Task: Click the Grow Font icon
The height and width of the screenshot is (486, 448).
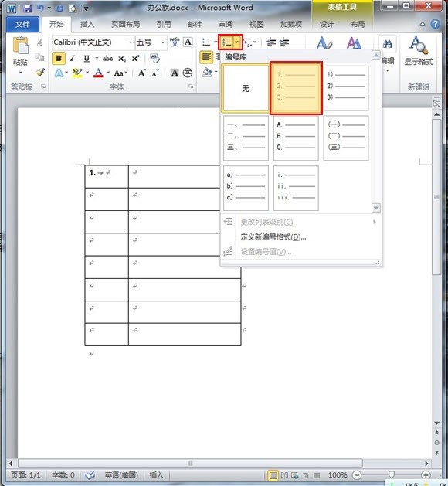Action: (142, 73)
